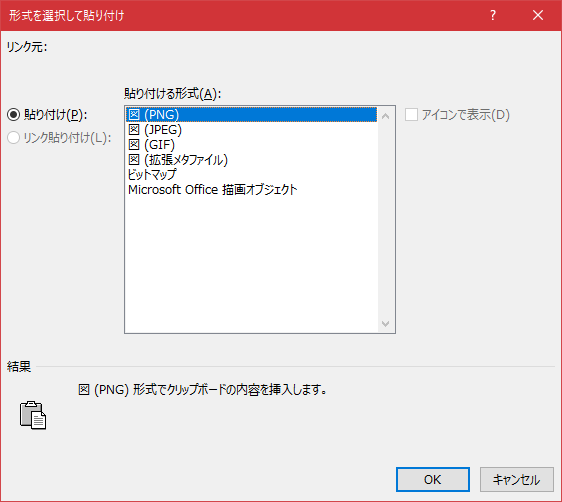This screenshot has width=562, height=502.
Task: Select 図 (JPEG) format in list
Action: pyautogui.click(x=251, y=130)
